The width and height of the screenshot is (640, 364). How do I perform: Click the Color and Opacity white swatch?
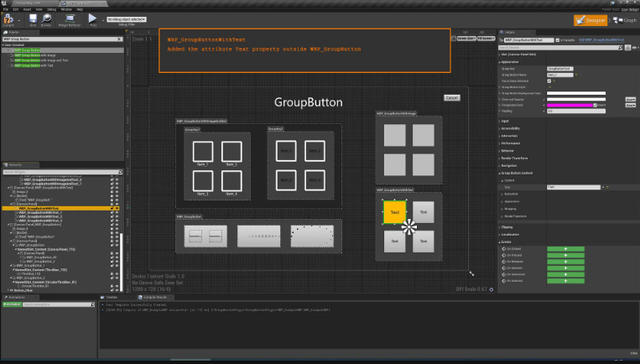(576, 99)
